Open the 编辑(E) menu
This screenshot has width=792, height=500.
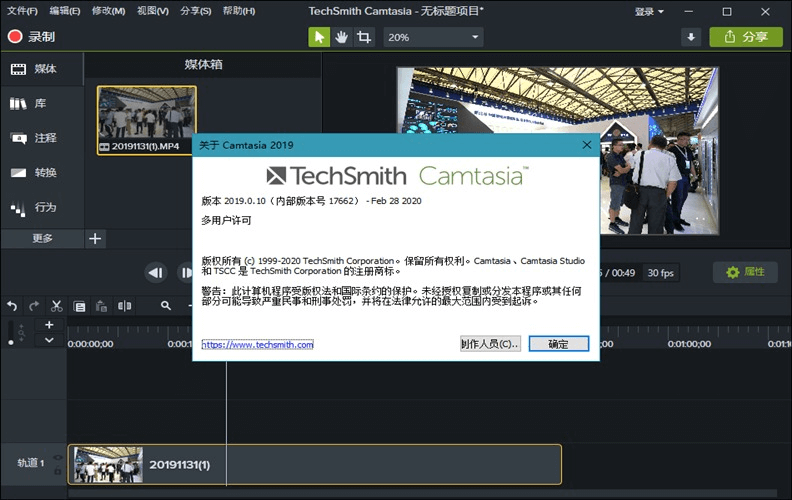coord(65,11)
